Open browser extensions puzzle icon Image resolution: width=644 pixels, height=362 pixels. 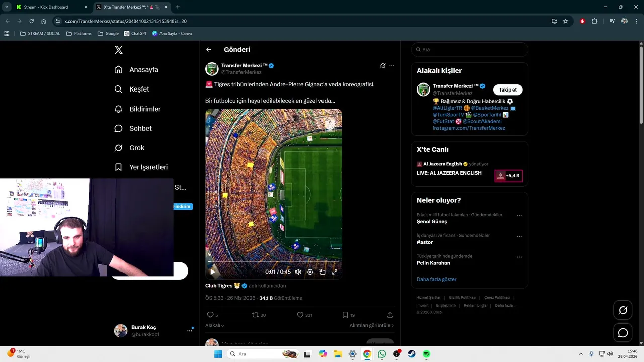[595, 21]
